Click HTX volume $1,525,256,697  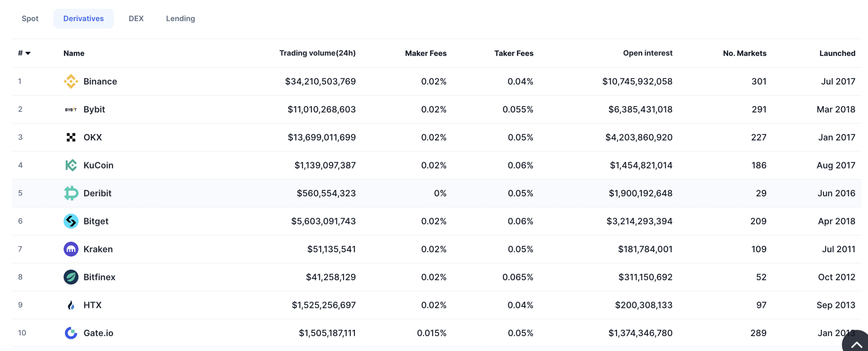pyautogui.click(x=324, y=305)
